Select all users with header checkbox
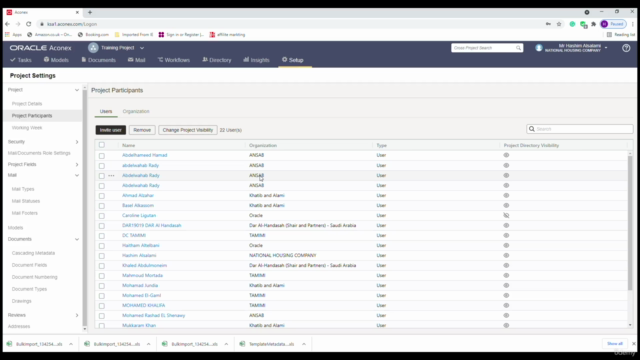The height and width of the screenshot is (360, 640). [x=102, y=145]
